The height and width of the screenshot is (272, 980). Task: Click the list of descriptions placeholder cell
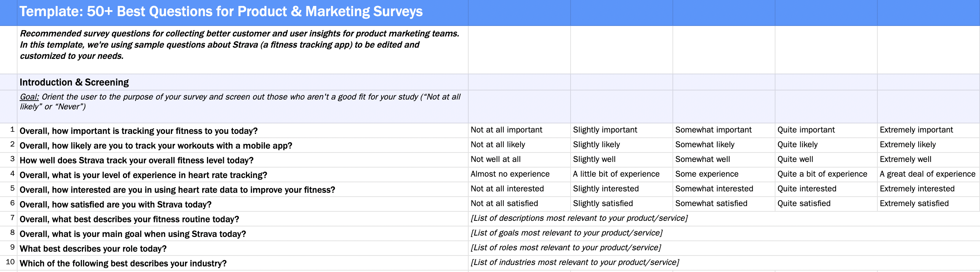(579, 218)
